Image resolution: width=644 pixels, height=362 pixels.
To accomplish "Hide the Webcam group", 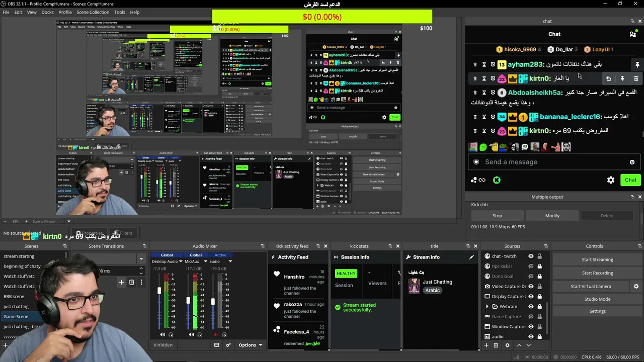I will 531,307.
